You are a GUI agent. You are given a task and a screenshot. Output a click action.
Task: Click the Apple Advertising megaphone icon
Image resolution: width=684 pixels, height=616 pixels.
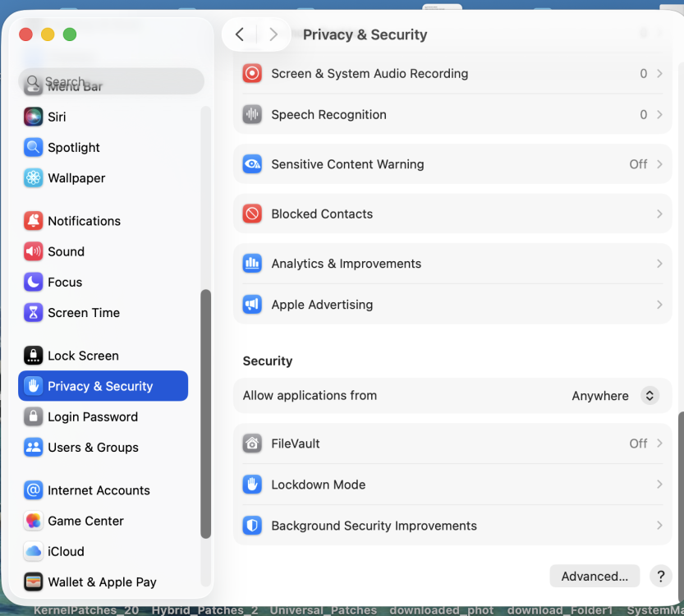[x=252, y=305]
